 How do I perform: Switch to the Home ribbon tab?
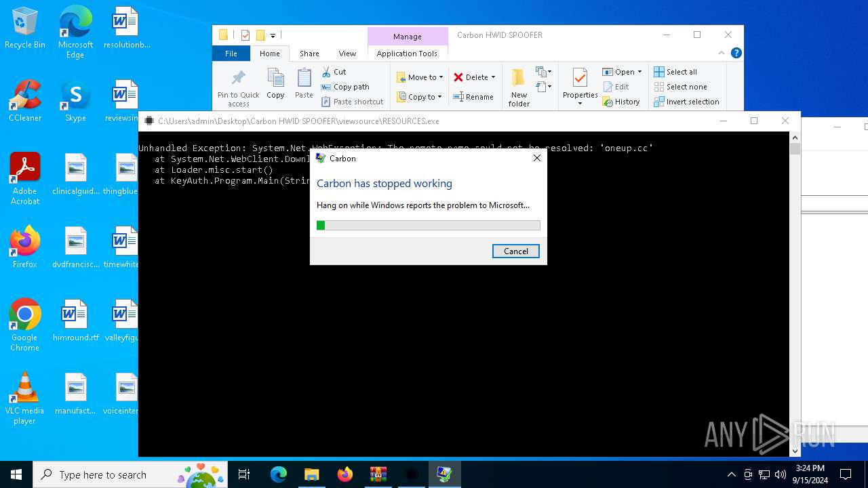click(269, 54)
